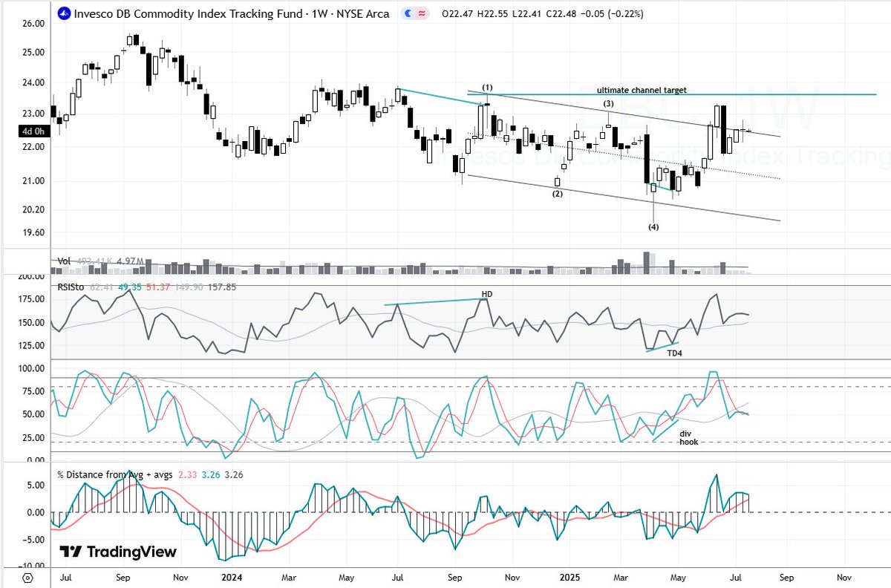Click the Invesco fund logo icon
The width and height of the screenshot is (891, 588).
pyautogui.click(x=65, y=13)
